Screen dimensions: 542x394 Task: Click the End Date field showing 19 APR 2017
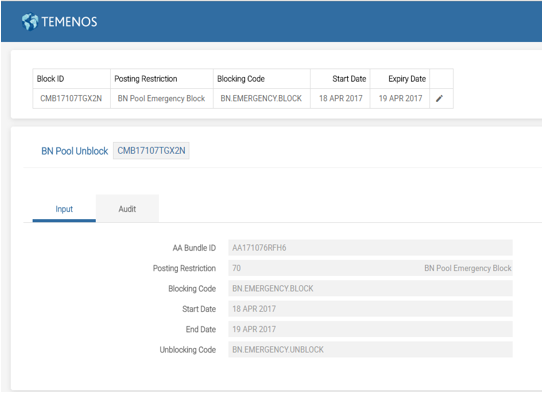370,329
